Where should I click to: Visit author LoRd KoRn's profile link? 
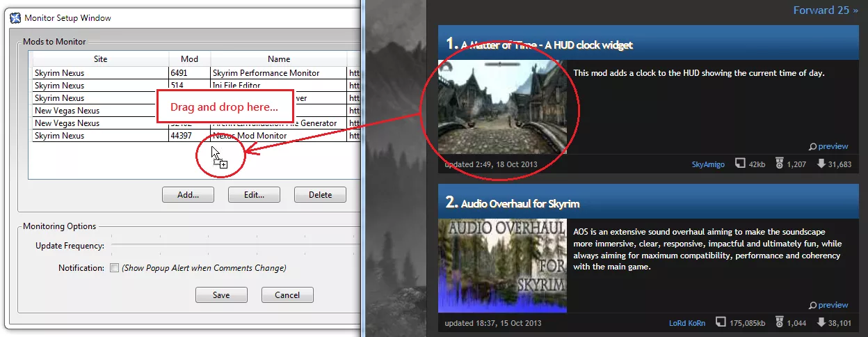(x=686, y=324)
